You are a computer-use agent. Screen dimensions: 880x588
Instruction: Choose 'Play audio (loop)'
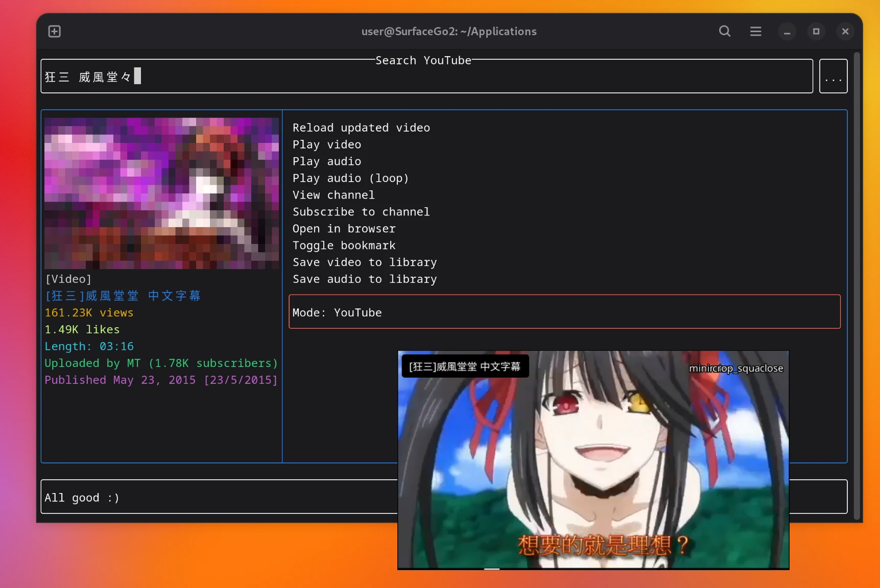click(350, 178)
